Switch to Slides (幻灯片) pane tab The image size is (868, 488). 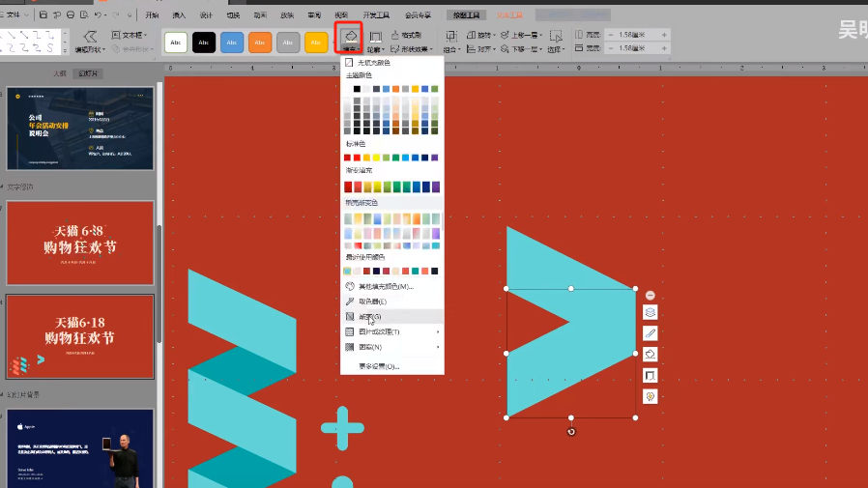pyautogui.click(x=87, y=73)
